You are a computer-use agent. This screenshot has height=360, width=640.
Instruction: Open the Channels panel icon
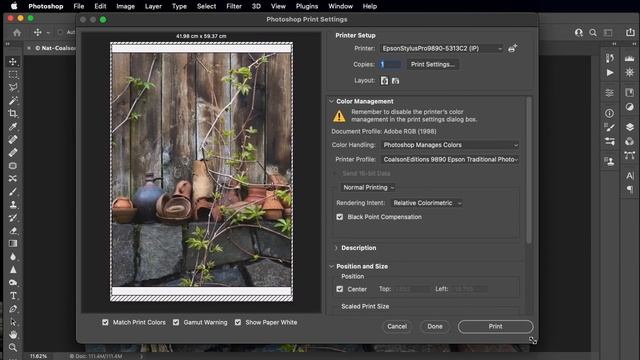[629, 141]
